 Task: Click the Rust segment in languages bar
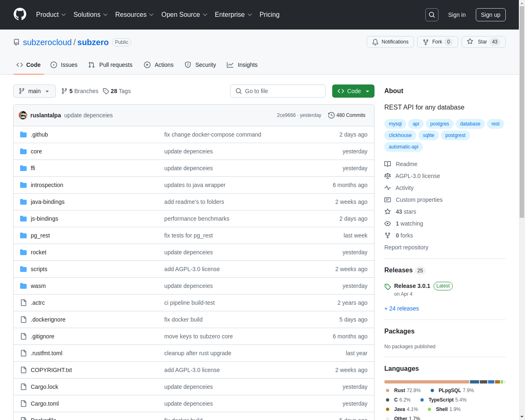pyautogui.click(x=427, y=382)
